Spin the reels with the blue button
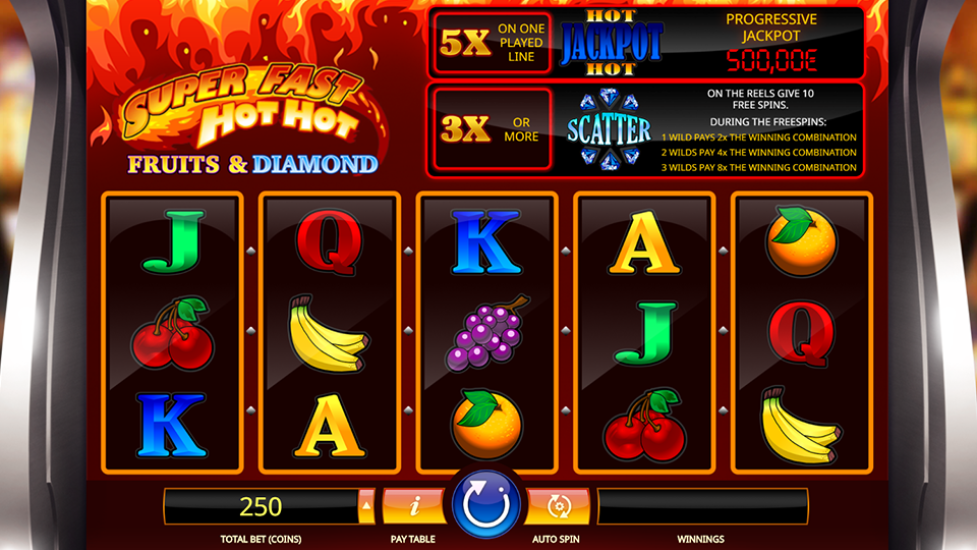 pos(486,505)
